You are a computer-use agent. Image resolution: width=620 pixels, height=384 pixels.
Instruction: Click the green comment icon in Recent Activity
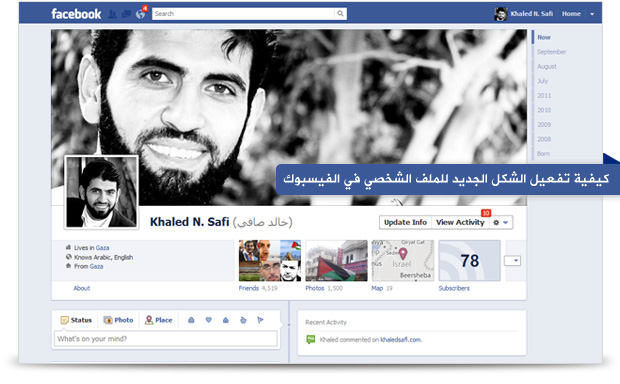pos(311,339)
